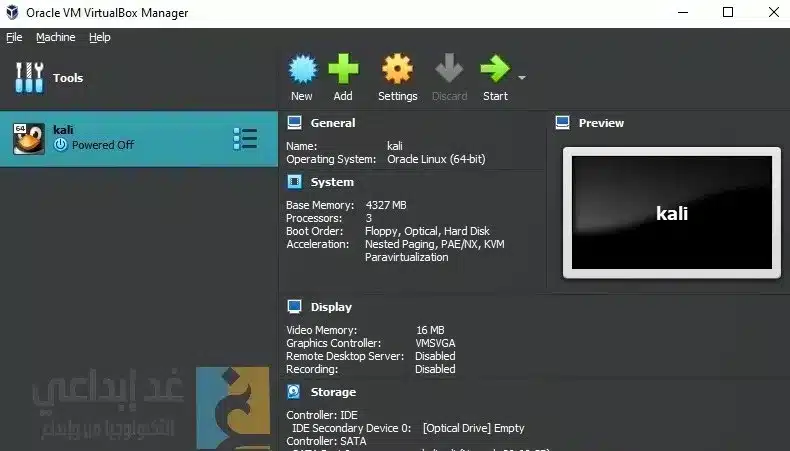Open Settings with the gear icon
The height and width of the screenshot is (451, 790).
point(398,69)
